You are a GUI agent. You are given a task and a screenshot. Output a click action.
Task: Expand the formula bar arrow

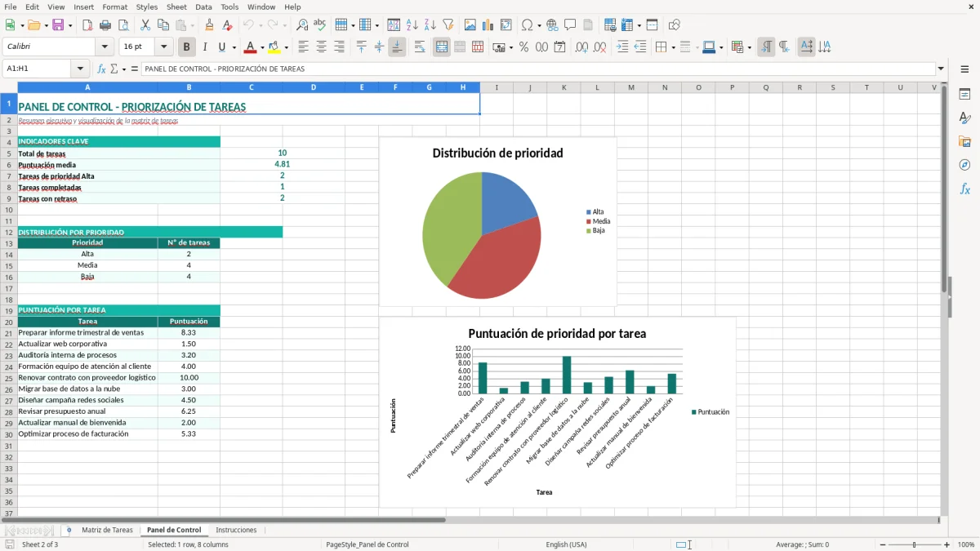[941, 69]
